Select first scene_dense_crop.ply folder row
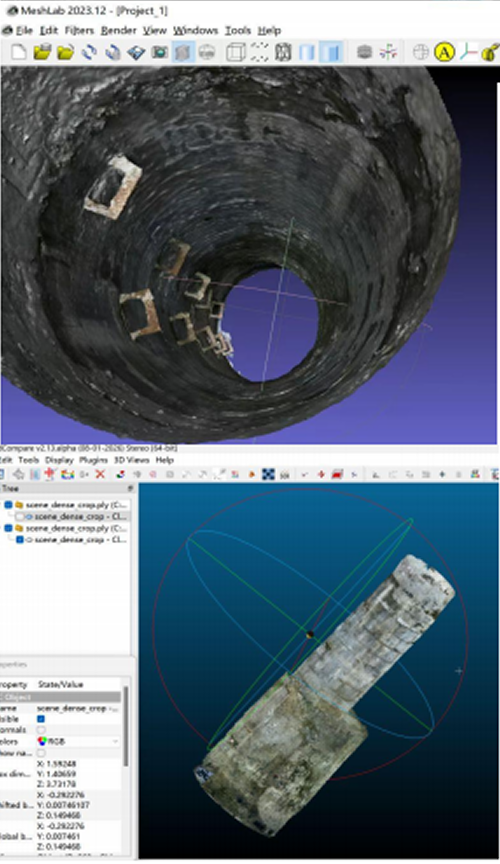Screen dimensions: 500x864 click(77, 505)
